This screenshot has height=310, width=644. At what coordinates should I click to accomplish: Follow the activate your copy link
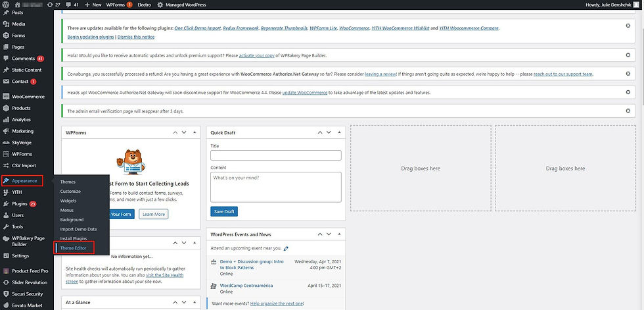point(257,55)
